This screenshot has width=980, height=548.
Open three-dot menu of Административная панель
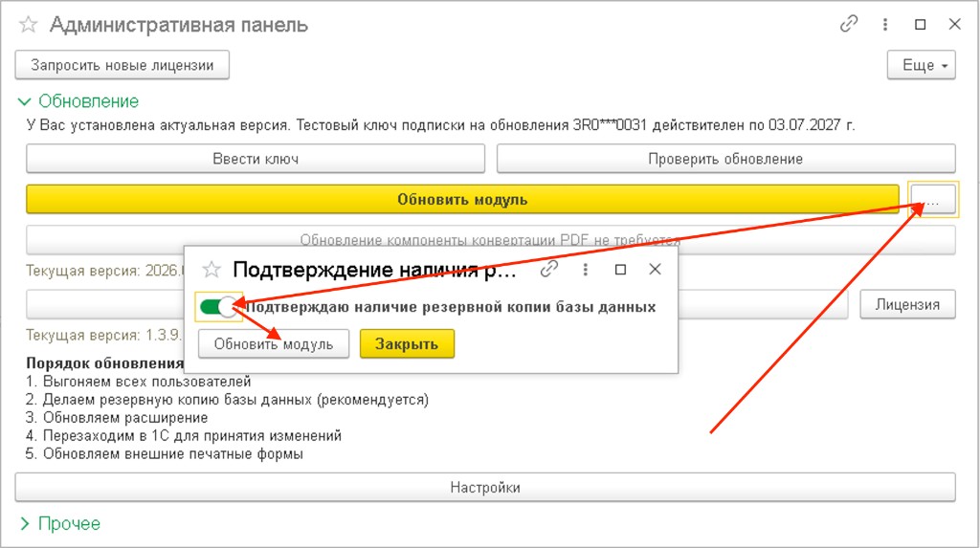(885, 24)
